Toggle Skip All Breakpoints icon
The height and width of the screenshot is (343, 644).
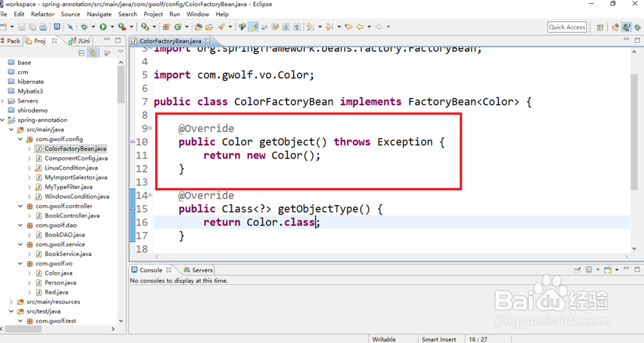click(x=70, y=26)
